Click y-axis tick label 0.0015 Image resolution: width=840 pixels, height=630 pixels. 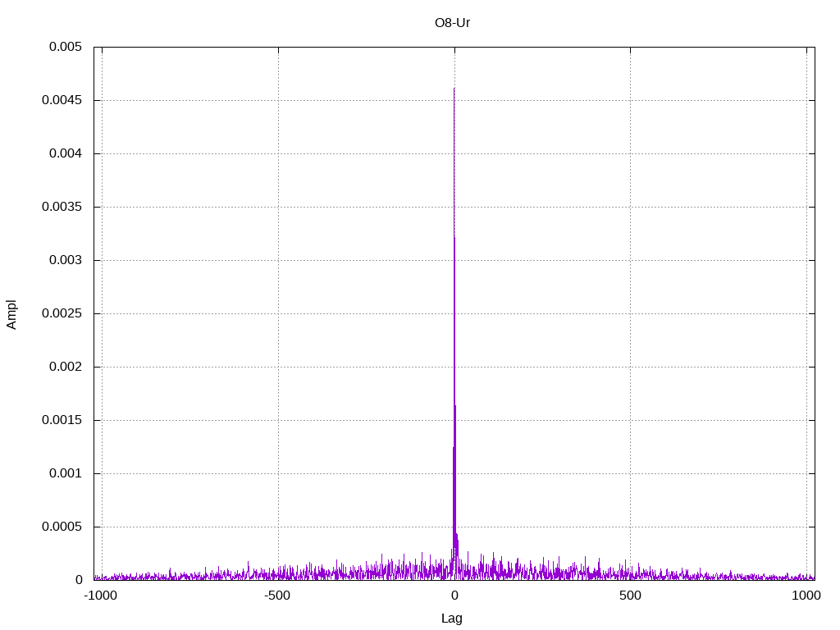(62, 420)
